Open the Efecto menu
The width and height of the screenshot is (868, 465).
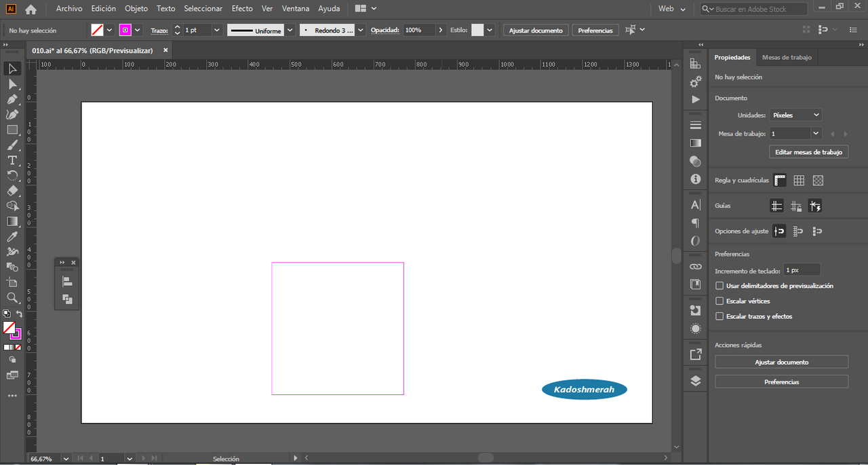(242, 9)
